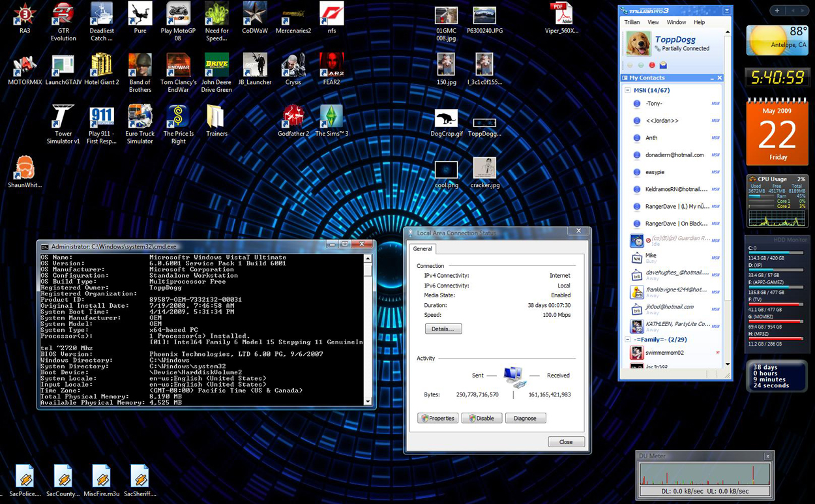Click Trillian contact list scroll-down arrow
815x504 pixels.
coord(728,364)
